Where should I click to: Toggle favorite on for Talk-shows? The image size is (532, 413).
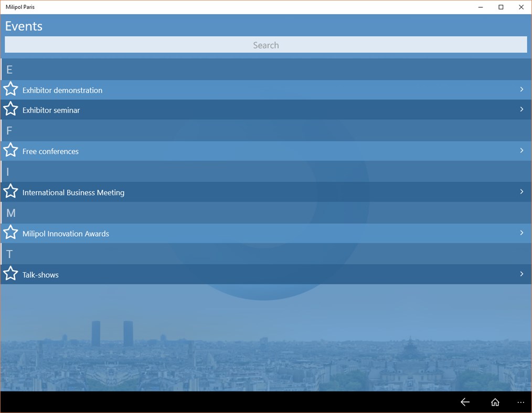(x=10, y=273)
